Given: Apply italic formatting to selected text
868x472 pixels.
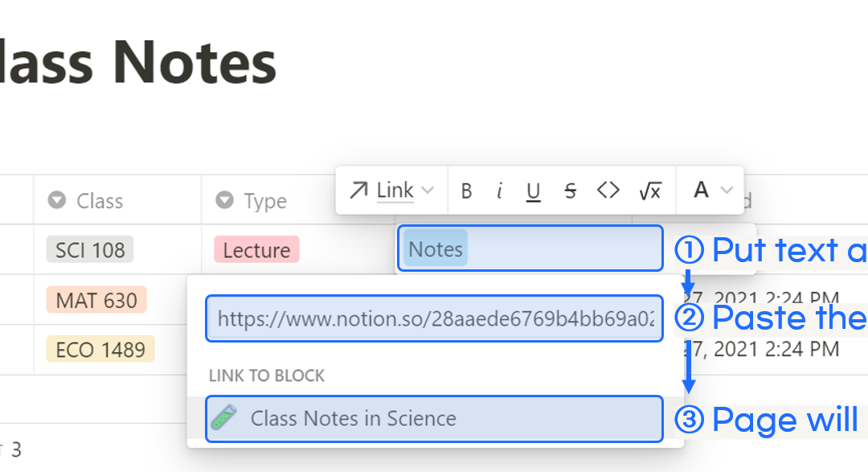Looking at the screenshot, I should (x=499, y=191).
